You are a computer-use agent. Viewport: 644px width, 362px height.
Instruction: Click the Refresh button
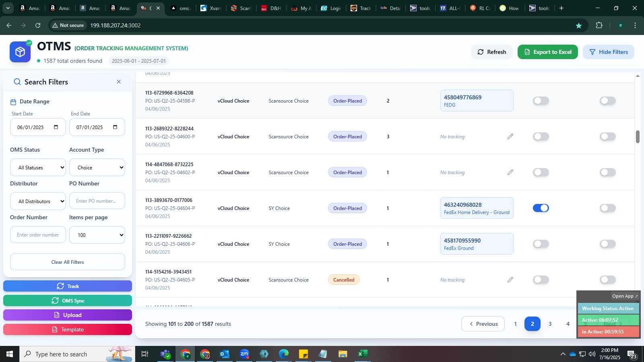pyautogui.click(x=492, y=52)
